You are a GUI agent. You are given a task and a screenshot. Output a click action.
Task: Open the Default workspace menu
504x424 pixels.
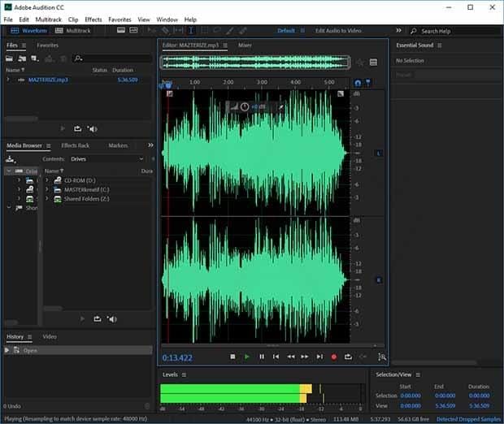302,31
